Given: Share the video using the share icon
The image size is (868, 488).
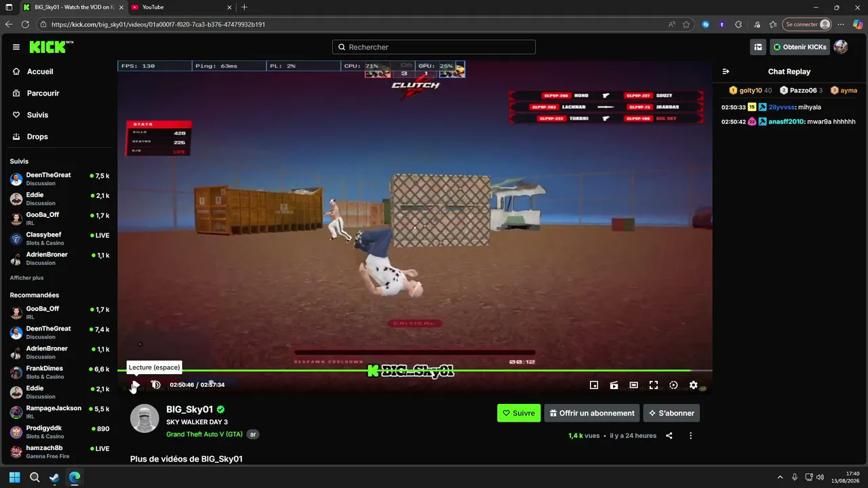Looking at the screenshot, I should click(x=669, y=436).
